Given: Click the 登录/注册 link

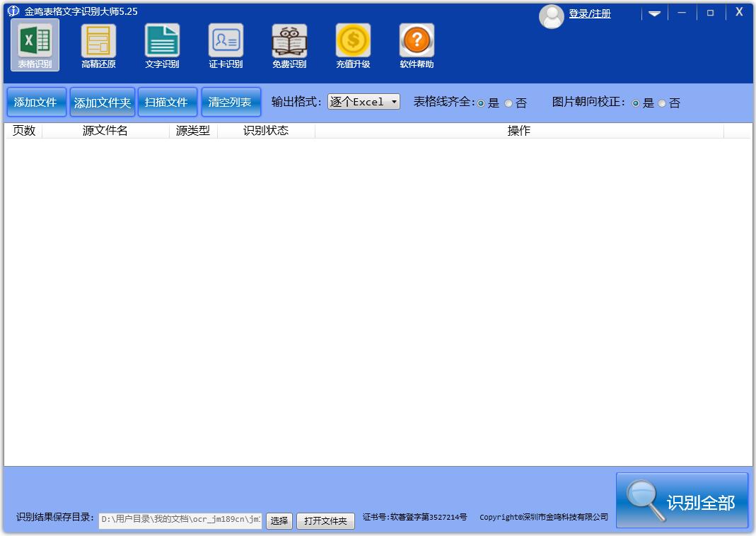Looking at the screenshot, I should click(590, 13).
